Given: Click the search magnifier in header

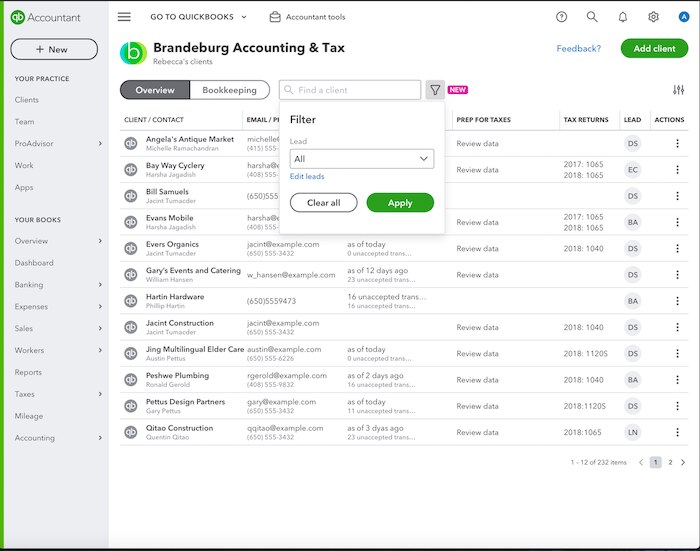Looking at the screenshot, I should (x=592, y=17).
